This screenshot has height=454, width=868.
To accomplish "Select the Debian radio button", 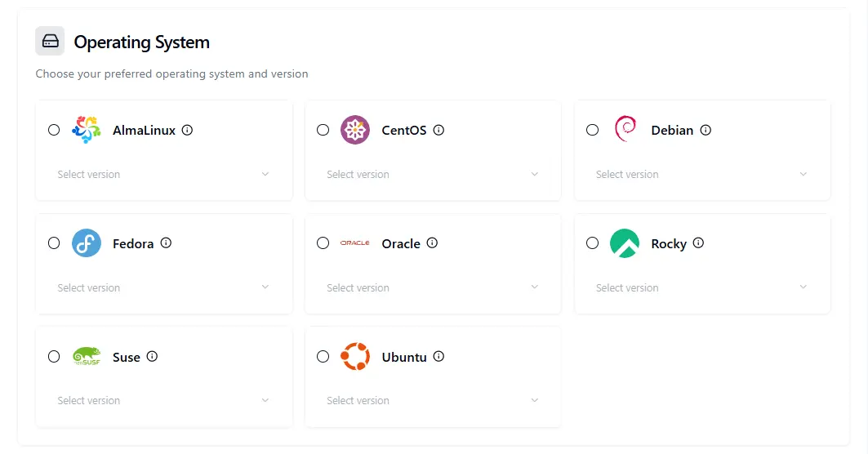I will (592, 130).
